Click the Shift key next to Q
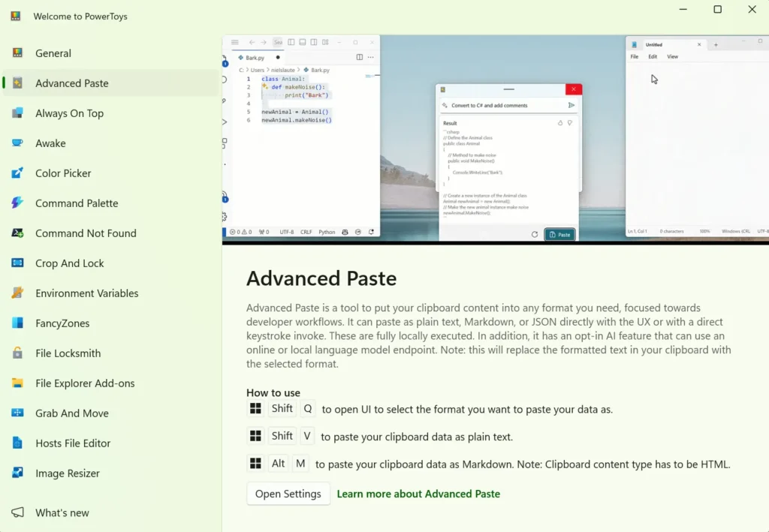This screenshot has width=769, height=532. pos(282,408)
